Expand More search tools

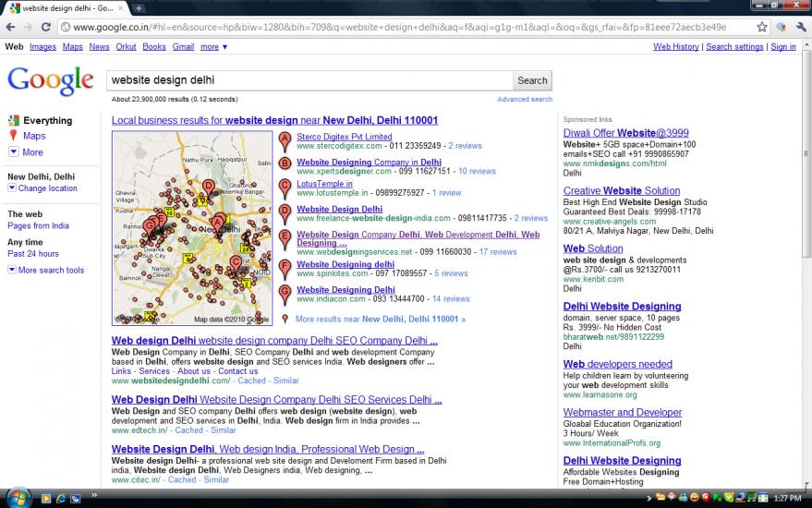pos(45,270)
